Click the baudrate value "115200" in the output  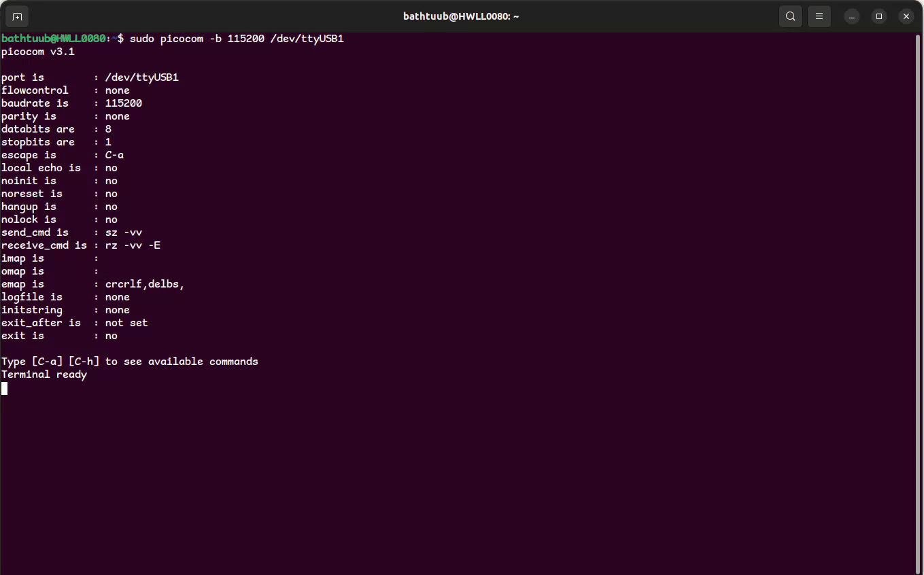coord(124,103)
